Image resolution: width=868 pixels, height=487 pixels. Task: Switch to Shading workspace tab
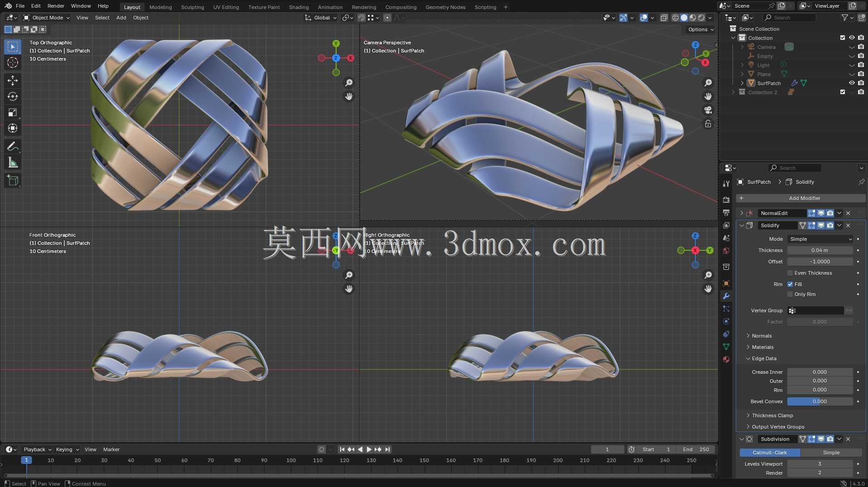point(299,7)
